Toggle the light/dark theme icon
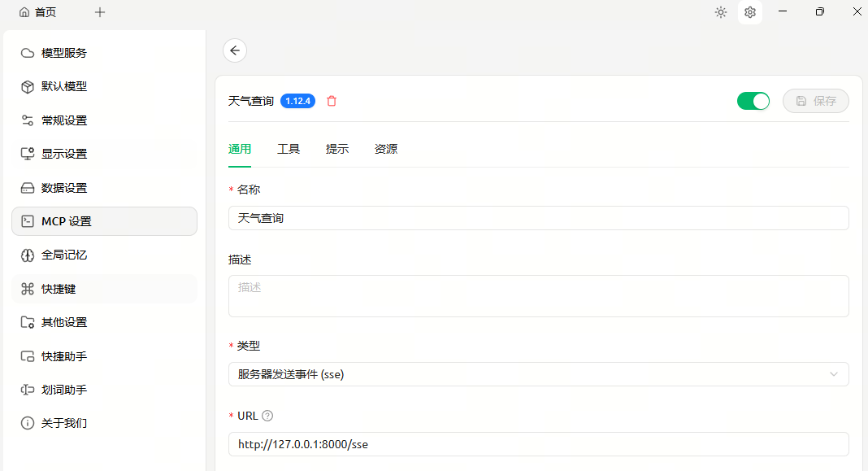 720,12
